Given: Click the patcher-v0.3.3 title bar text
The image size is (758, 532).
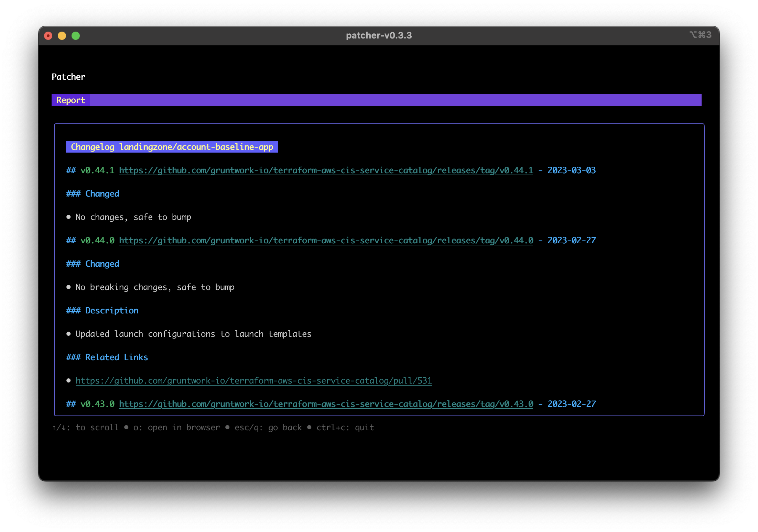Looking at the screenshot, I should (379, 35).
